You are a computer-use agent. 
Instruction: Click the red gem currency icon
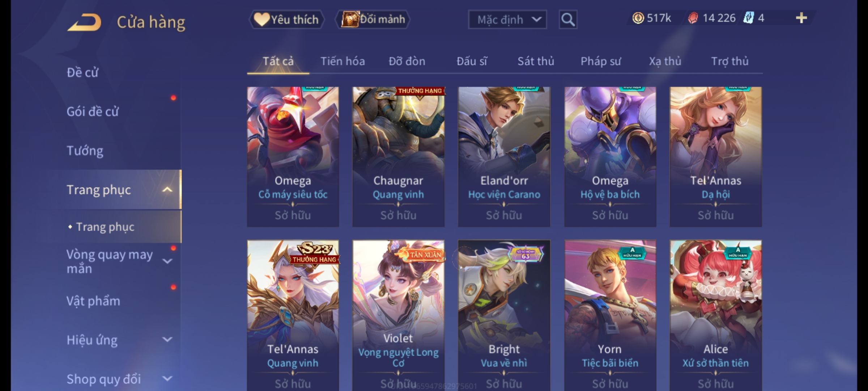tap(693, 18)
